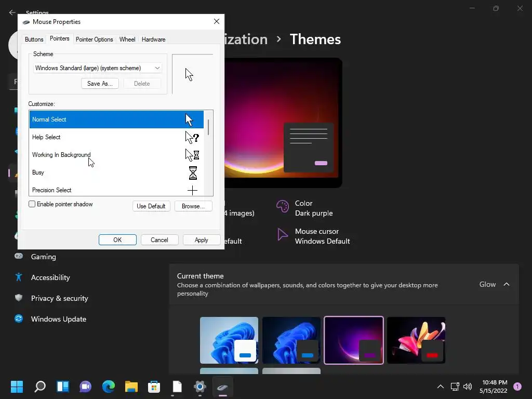This screenshot has height=399, width=532.
Task: Click the Browse... button
Action: point(193,206)
